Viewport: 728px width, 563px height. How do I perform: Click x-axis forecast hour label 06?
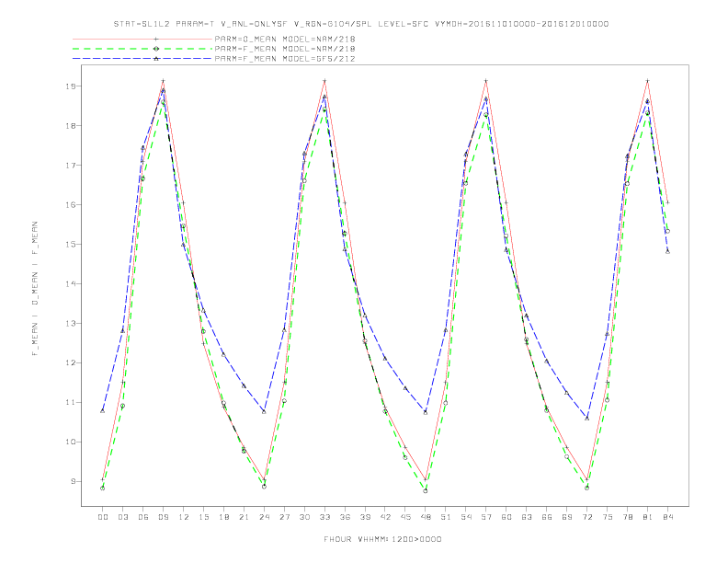coord(143,517)
